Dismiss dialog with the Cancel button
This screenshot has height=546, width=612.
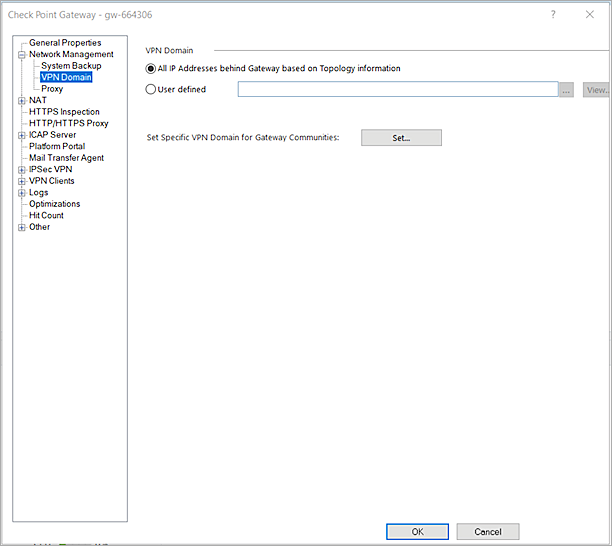click(x=488, y=532)
